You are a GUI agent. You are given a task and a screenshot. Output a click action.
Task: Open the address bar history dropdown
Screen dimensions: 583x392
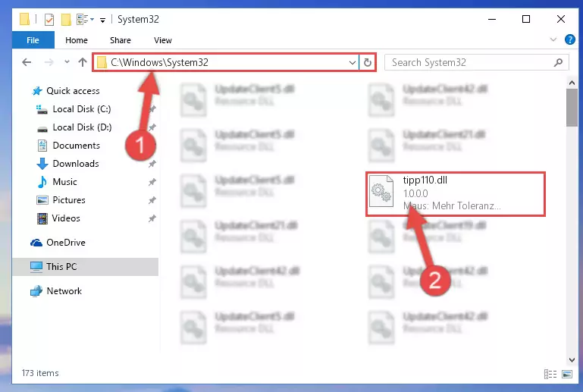(352, 62)
